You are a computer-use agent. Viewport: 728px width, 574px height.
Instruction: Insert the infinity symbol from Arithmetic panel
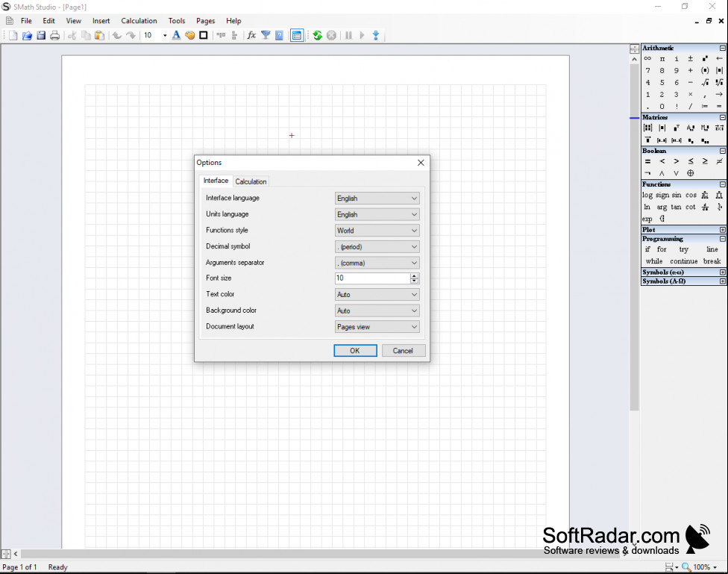[647, 58]
